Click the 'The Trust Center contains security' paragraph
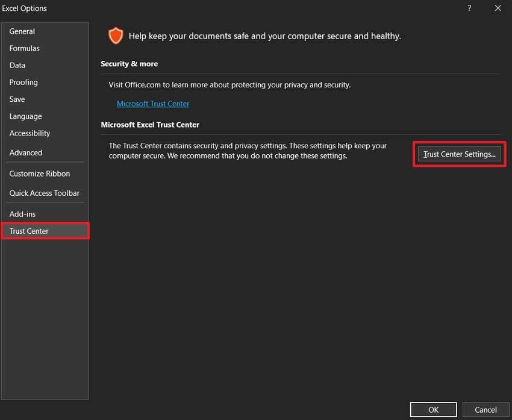512x420 pixels. pos(248,151)
